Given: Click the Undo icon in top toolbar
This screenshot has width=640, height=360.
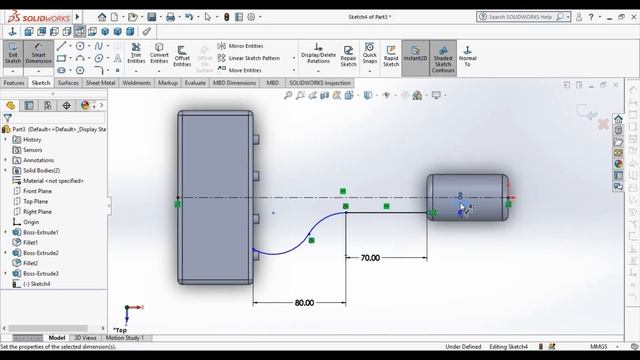Looking at the screenshot, I should click(x=189, y=17).
